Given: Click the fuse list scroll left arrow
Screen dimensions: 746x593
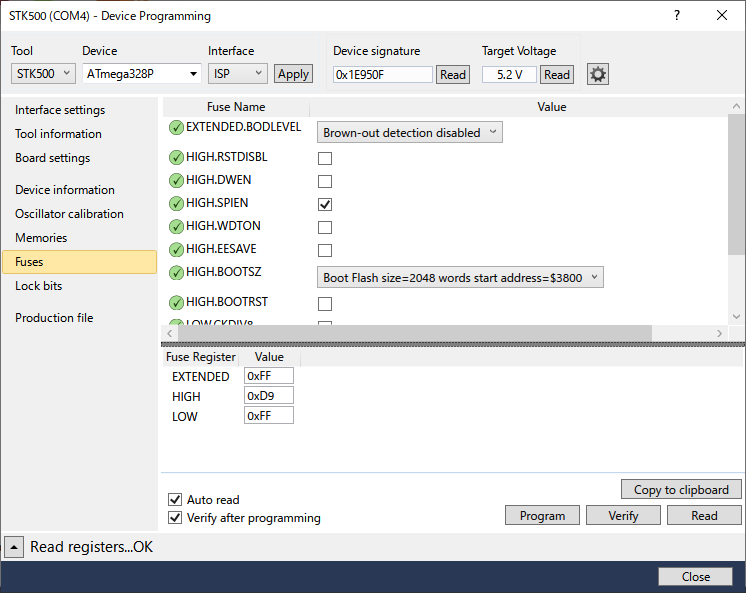Looking at the screenshot, I should click(170, 333).
